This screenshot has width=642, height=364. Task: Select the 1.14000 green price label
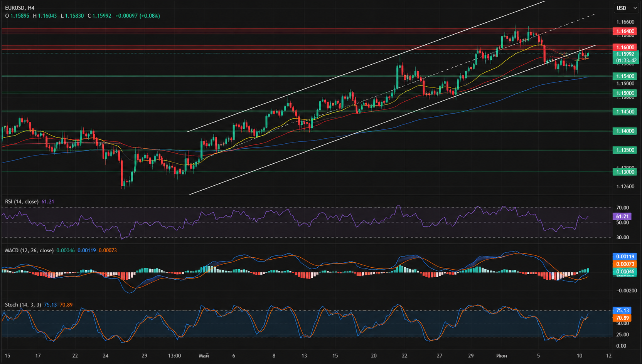(x=625, y=131)
